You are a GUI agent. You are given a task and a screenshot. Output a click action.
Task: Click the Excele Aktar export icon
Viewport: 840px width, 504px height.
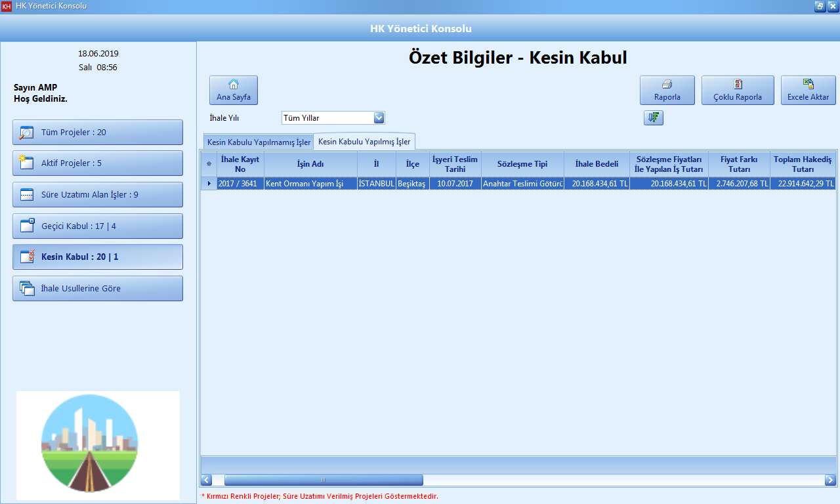tap(808, 84)
